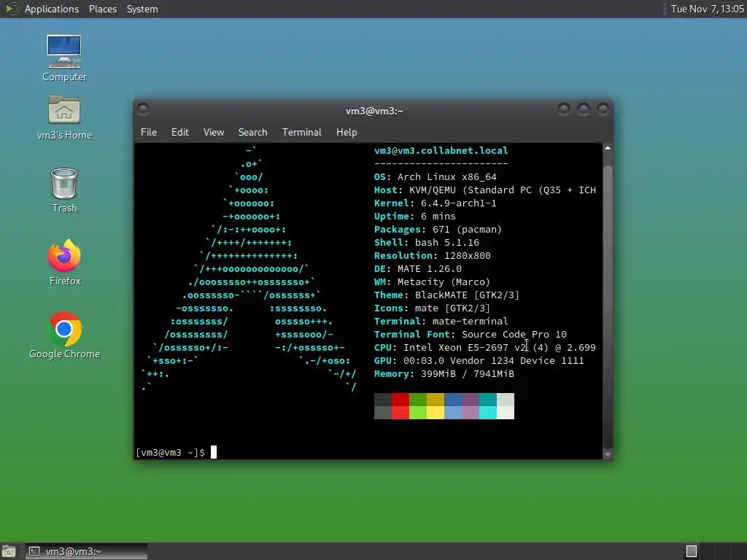Click the terminal window menu button in the titlebar
747x560 pixels.
pos(143,109)
